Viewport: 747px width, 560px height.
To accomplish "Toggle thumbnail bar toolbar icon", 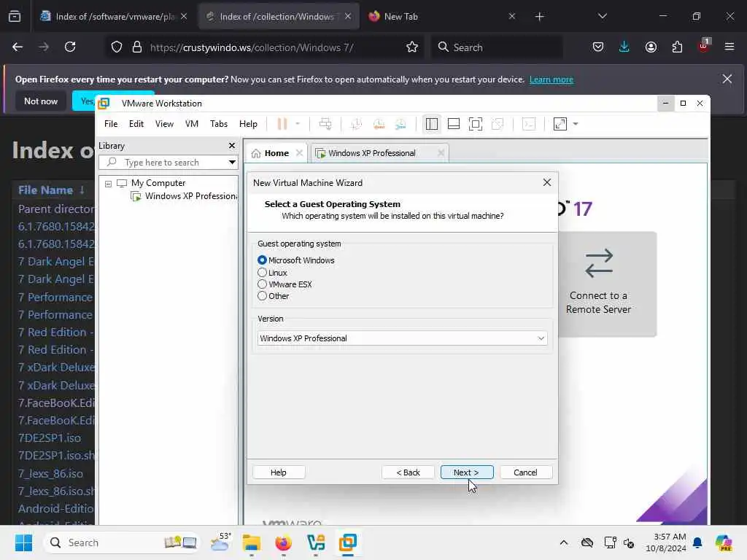I will click(454, 124).
